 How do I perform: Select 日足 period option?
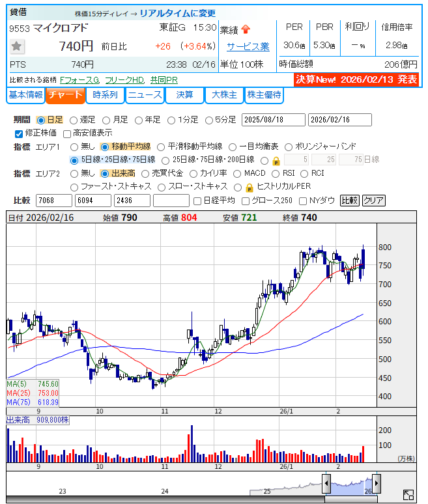[x=41, y=120]
